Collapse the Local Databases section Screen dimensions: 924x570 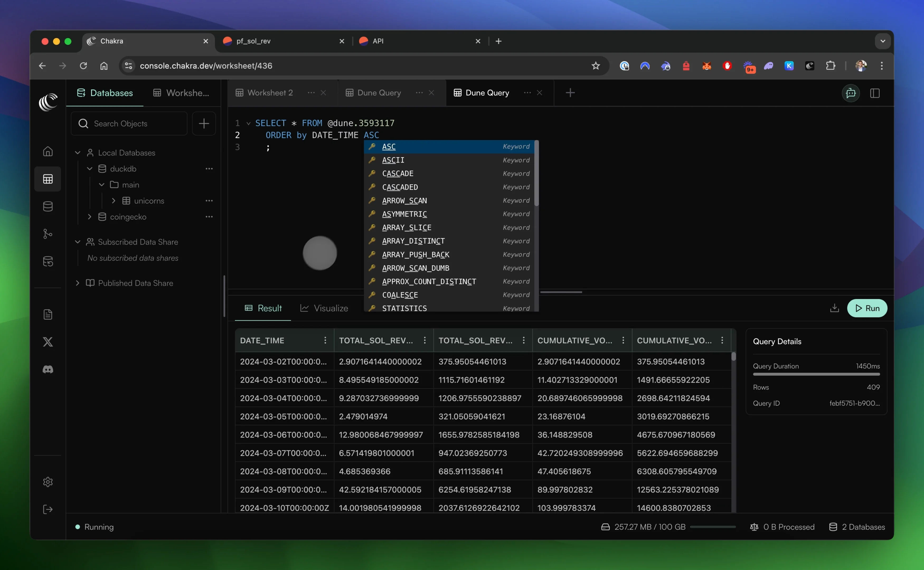pyautogui.click(x=78, y=153)
